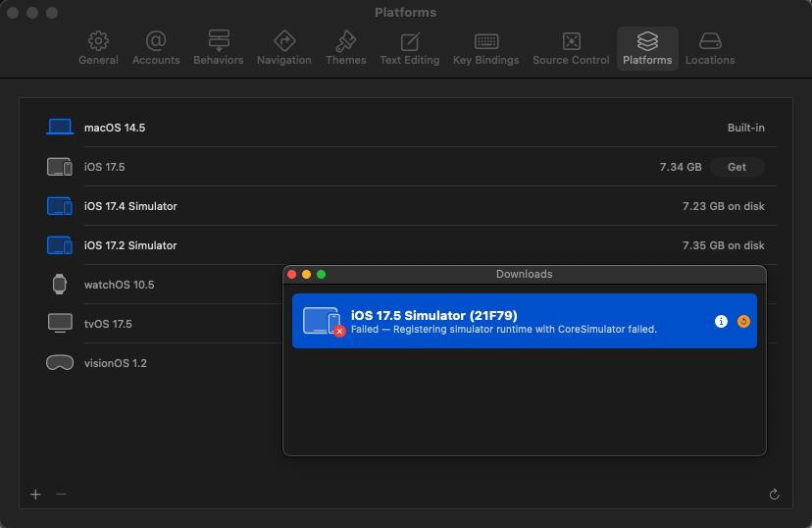Viewport: 812px width, 528px height.
Task: Select the iOS 17.5 platform label
Action: (x=105, y=167)
